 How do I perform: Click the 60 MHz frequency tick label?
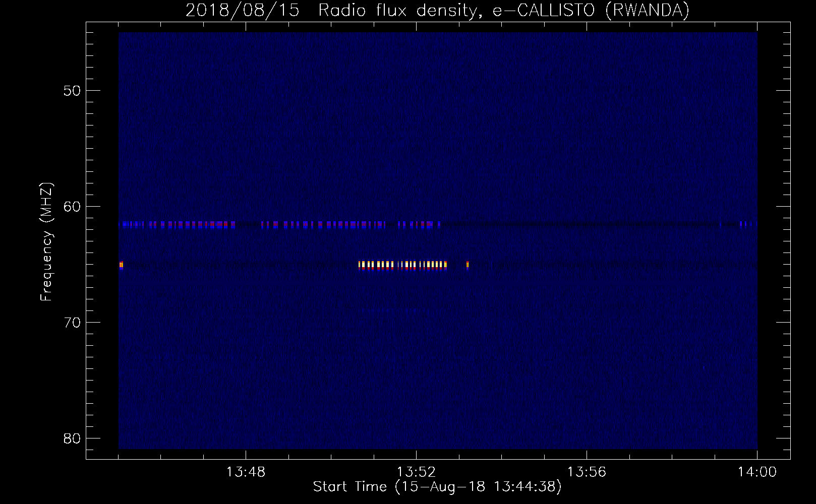click(72, 207)
